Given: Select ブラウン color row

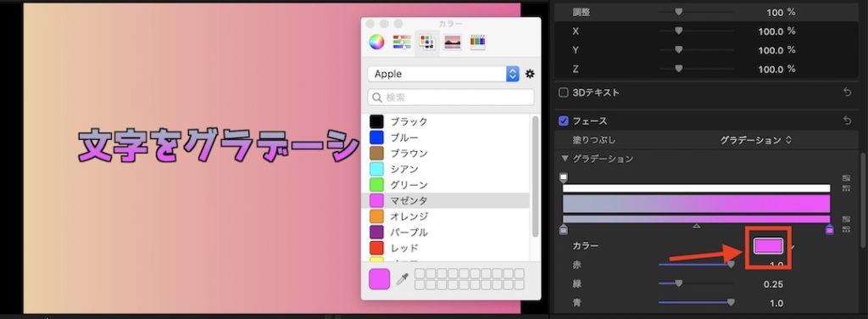Looking at the screenshot, I should (x=445, y=154).
